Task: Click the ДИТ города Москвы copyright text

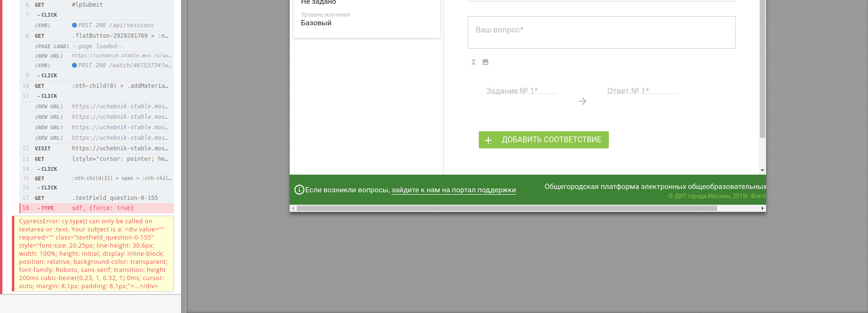Action: click(x=717, y=196)
